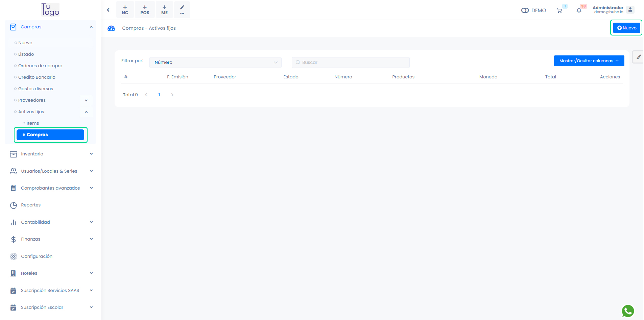Open the shopping cart icon

559,10
